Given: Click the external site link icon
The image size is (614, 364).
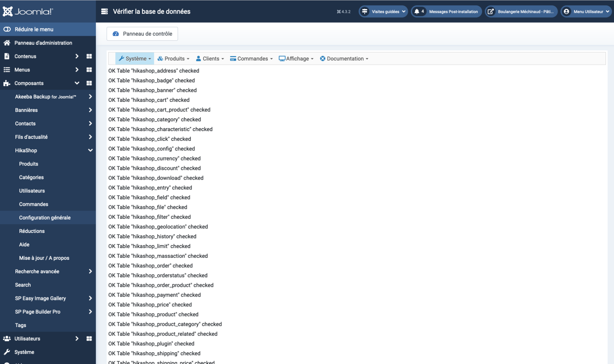Looking at the screenshot, I should [491, 11].
